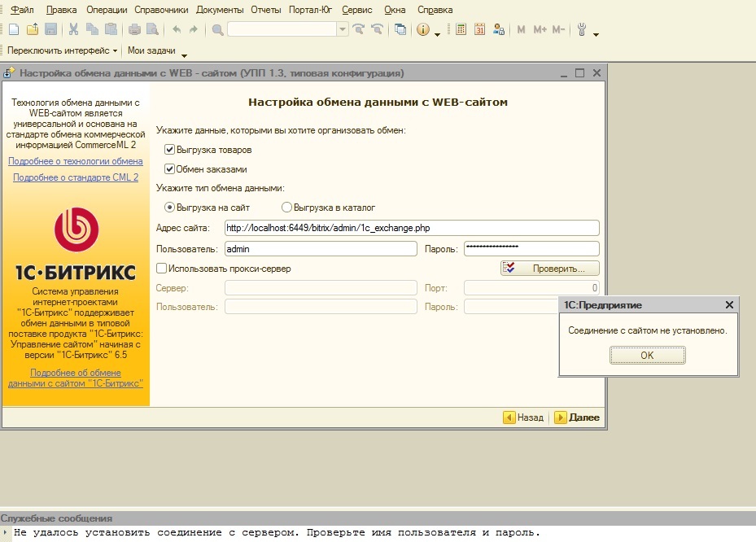The width and height of the screenshot is (756, 542).
Task: Open the dropdown arrow next to the info icon
Action: pos(437,34)
